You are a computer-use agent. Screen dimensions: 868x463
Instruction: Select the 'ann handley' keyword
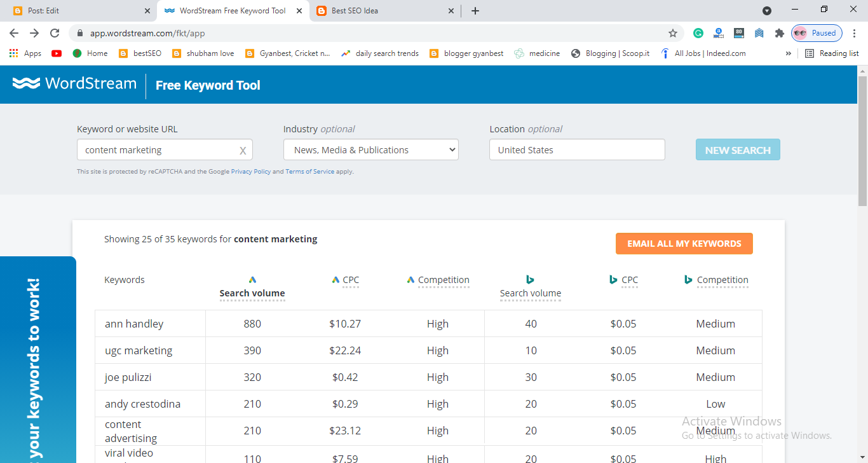tap(134, 324)
